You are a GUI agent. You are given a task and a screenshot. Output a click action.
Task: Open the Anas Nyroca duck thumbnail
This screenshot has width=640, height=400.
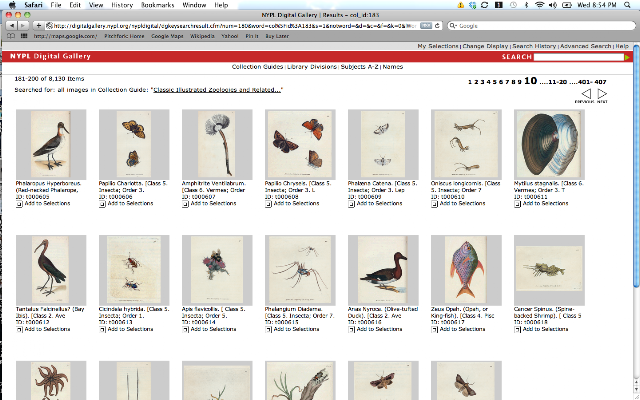pos(383,270)
